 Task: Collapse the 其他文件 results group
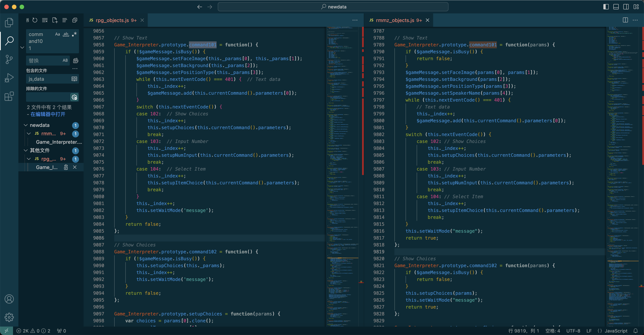tap(25, 150)
